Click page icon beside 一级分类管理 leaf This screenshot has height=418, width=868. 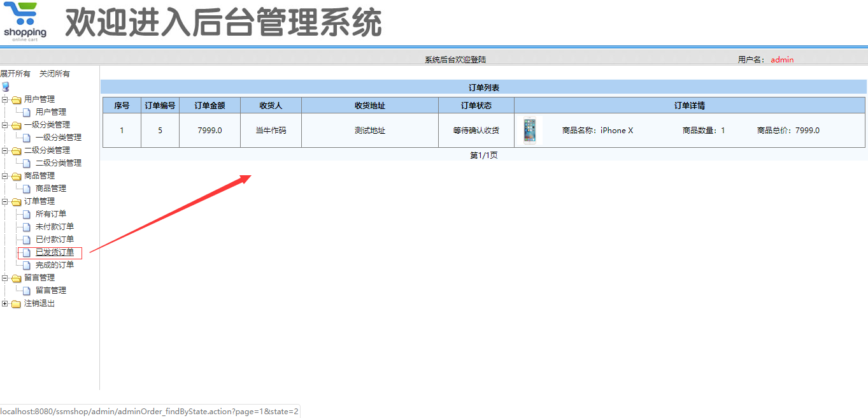click(x=27, y=138)
